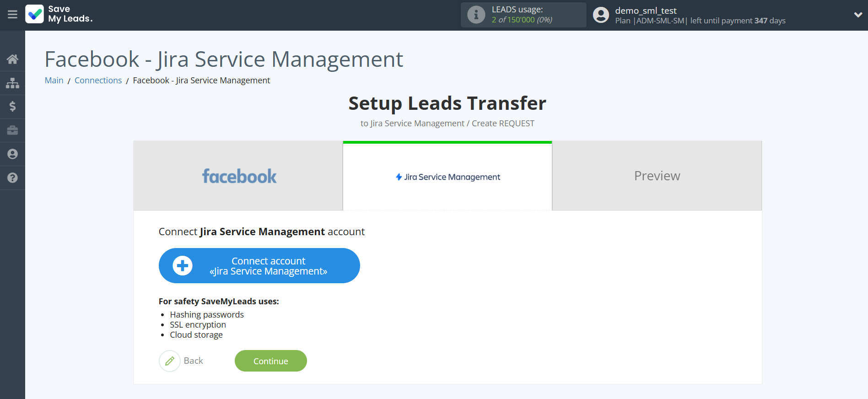Expand the account dropdown chevron

coord(857,15)
